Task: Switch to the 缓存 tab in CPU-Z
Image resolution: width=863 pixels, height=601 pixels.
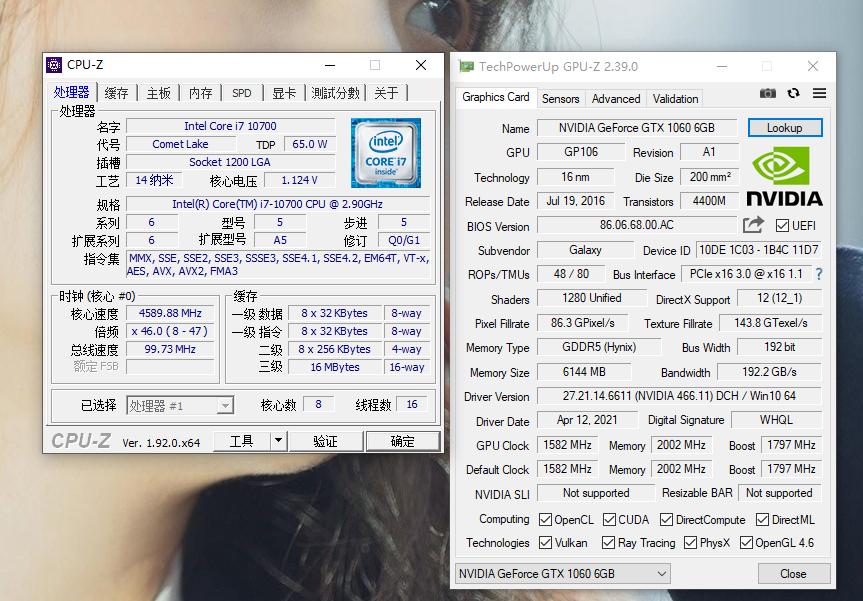Action: tap(113, 91)
